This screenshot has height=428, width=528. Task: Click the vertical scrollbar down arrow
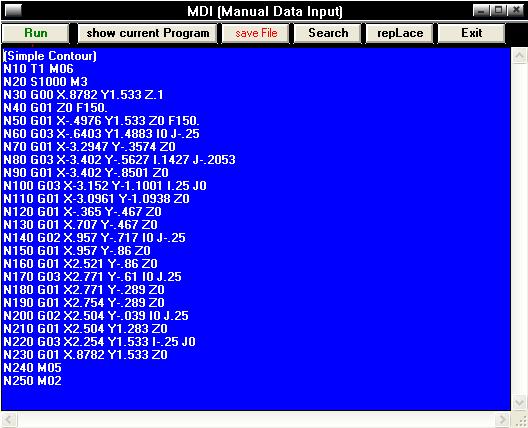[x=519, y=402]
